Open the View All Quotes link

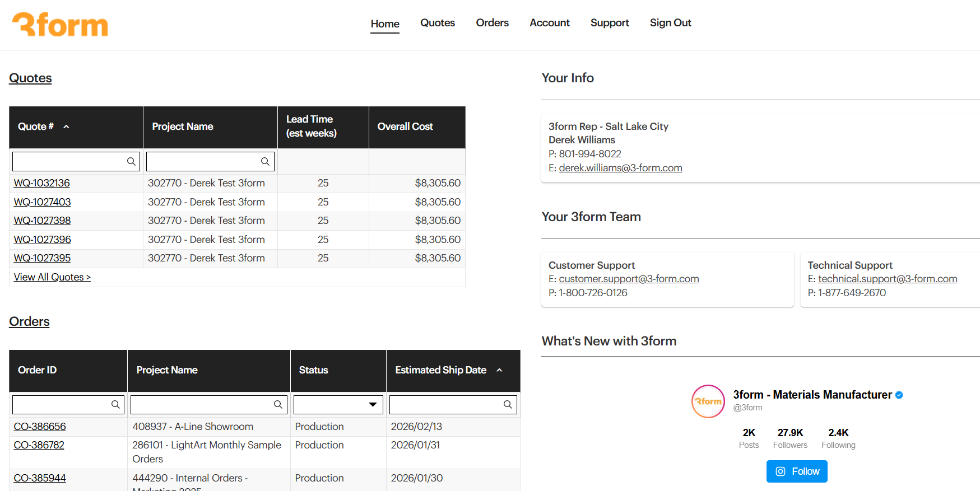pyautogui.click(x=52, y=277)
